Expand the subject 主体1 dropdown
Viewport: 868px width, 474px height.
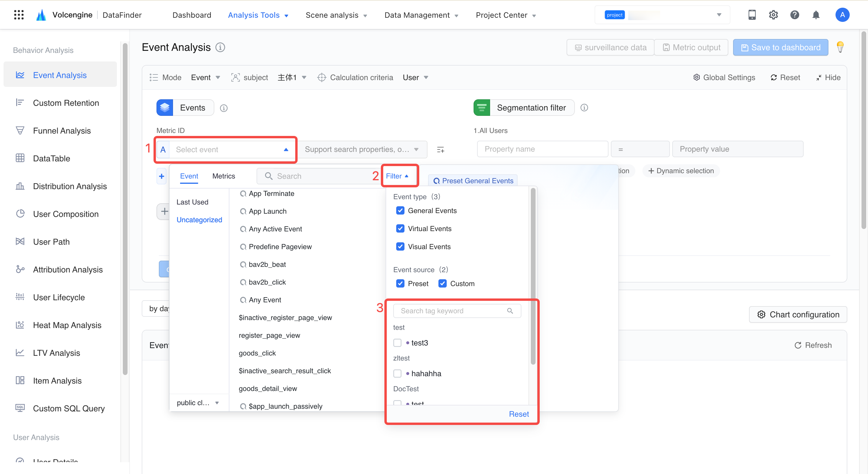click(x=292, y=78)
